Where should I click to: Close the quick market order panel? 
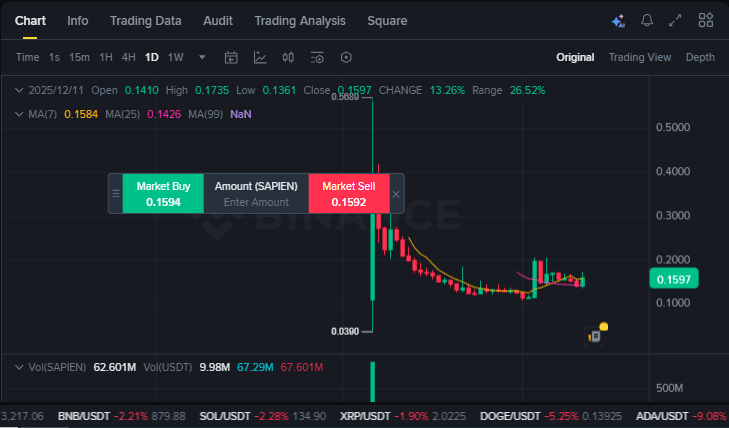click(x=396, y=194)
